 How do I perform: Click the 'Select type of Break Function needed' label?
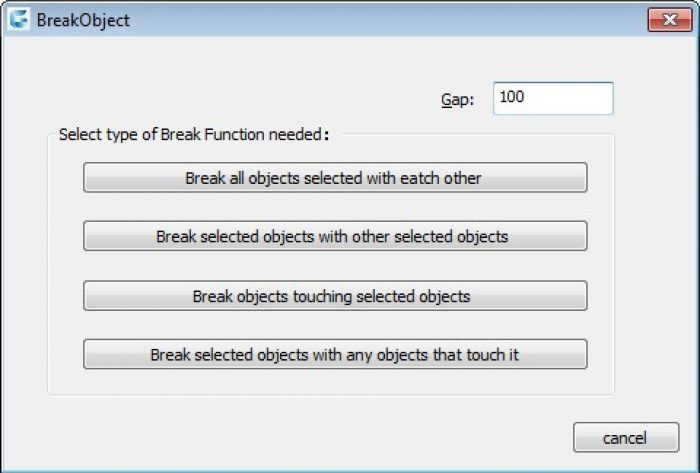194,134
